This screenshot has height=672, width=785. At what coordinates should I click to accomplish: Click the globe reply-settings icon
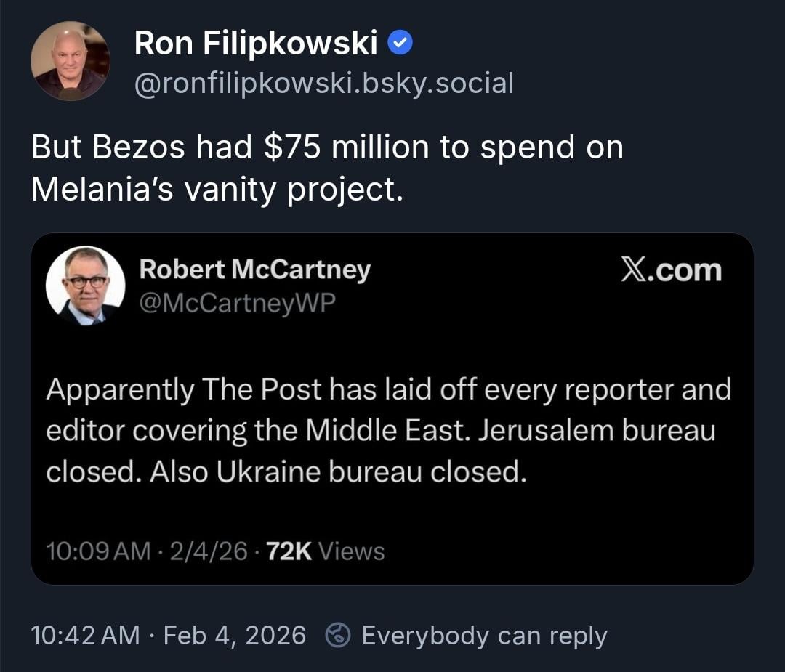pos(337,636)
